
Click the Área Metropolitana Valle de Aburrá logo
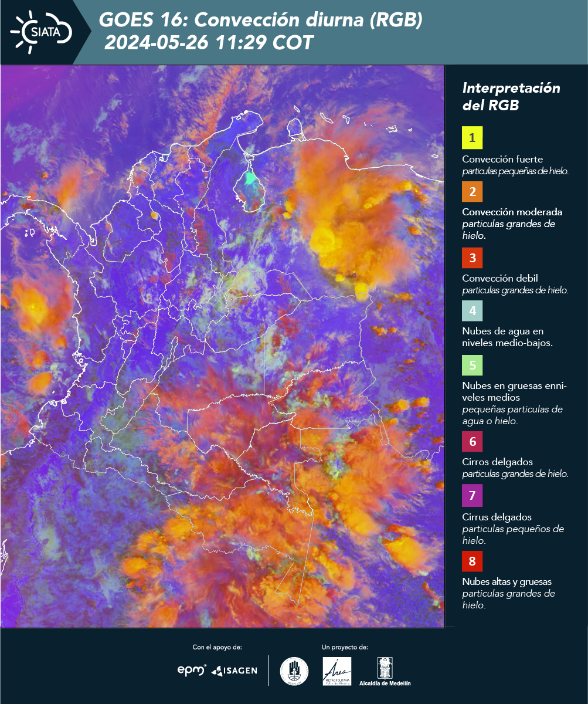338,671
